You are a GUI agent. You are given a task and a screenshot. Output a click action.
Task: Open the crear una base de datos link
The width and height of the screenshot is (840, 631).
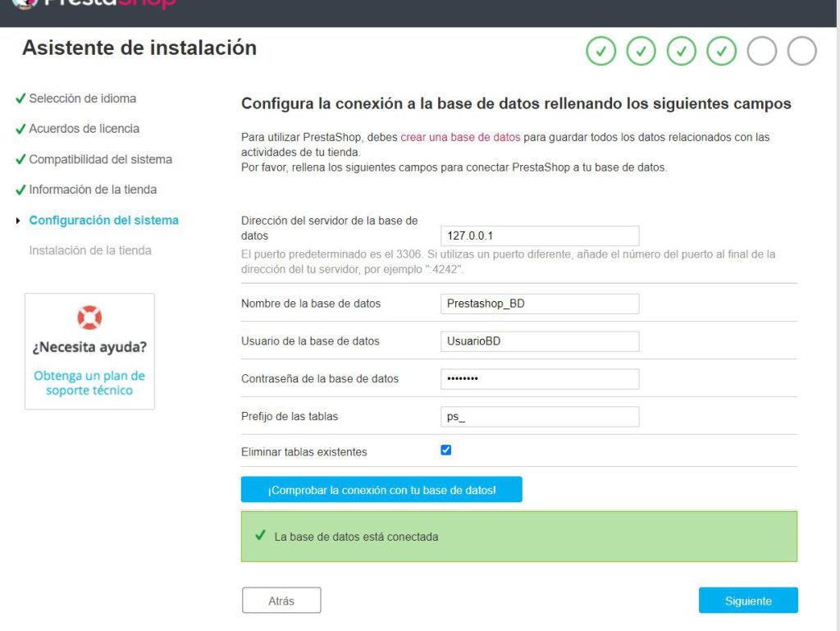tap(460, 137)
